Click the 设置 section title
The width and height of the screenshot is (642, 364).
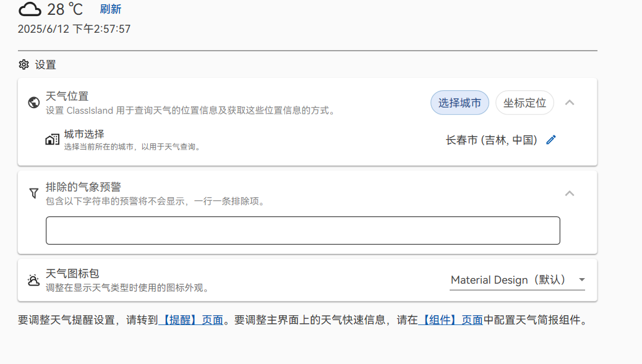coord(45,65)
